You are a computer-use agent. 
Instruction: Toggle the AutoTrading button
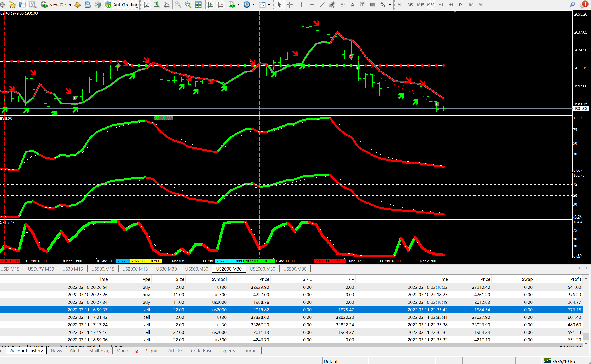pyautogui.click(x=122, y=5)
